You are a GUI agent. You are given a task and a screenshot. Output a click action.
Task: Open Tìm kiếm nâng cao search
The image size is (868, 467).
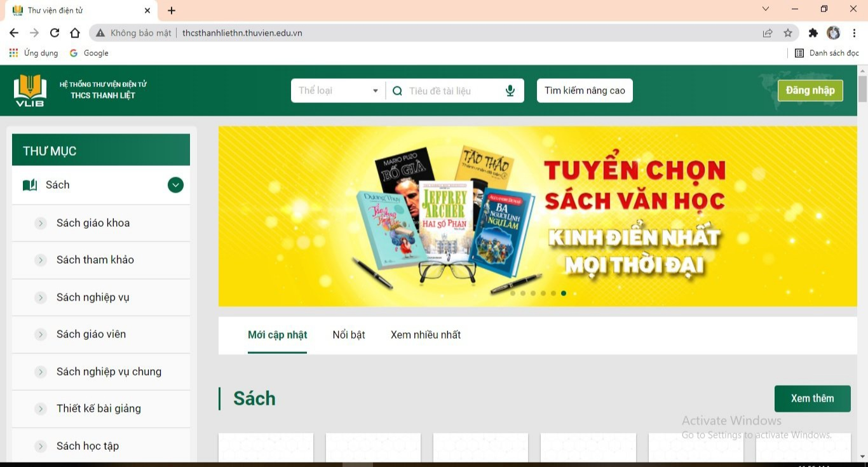585,90
